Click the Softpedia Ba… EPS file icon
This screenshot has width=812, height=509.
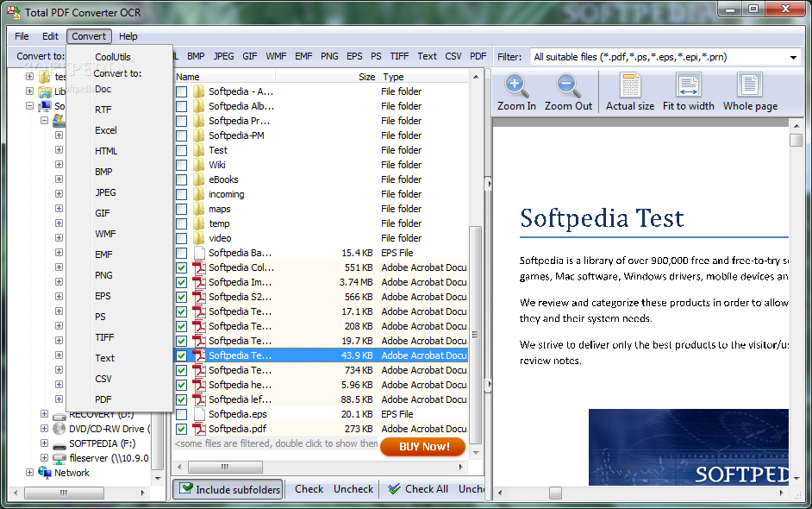pos(199,253)
